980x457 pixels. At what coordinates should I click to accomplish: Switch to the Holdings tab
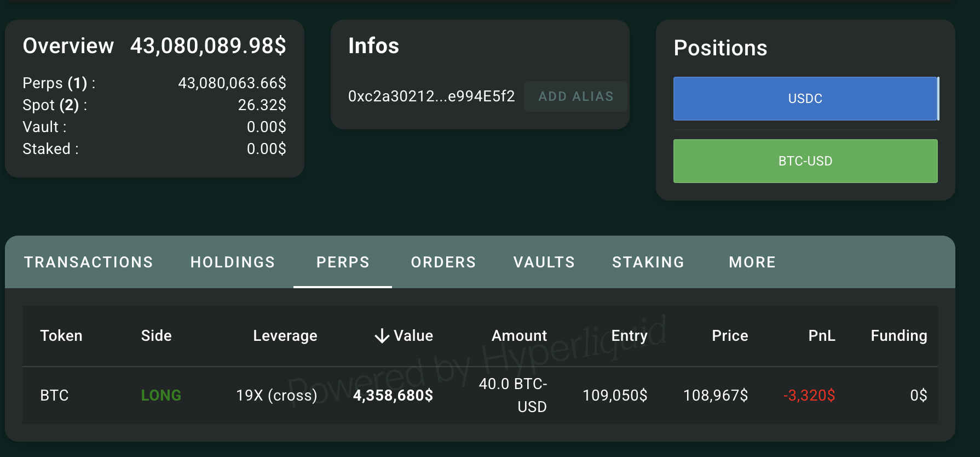pyautogui.click(x=232, y=262)
